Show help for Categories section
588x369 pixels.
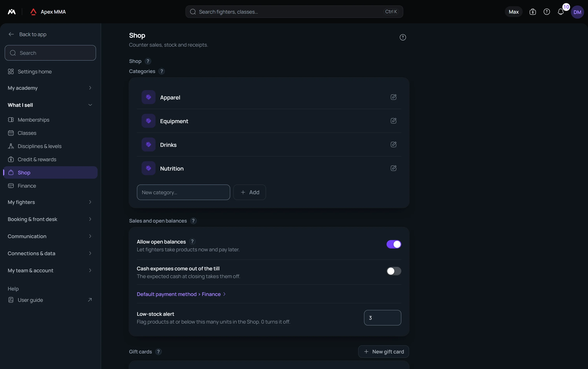coord(161,71)
